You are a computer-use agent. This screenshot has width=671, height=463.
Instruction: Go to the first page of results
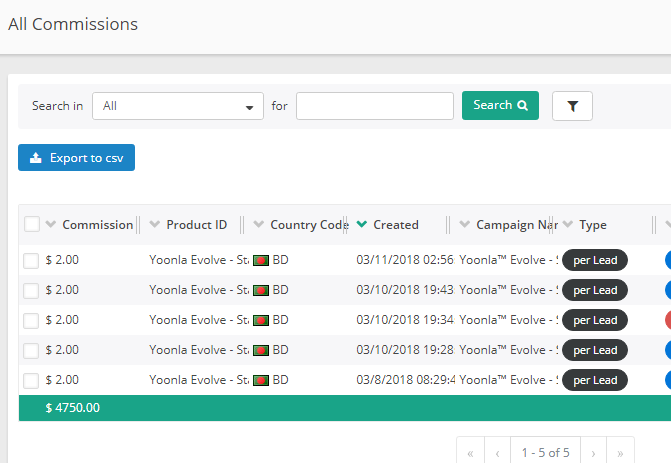pyautogui.click(x=470, y=453)
